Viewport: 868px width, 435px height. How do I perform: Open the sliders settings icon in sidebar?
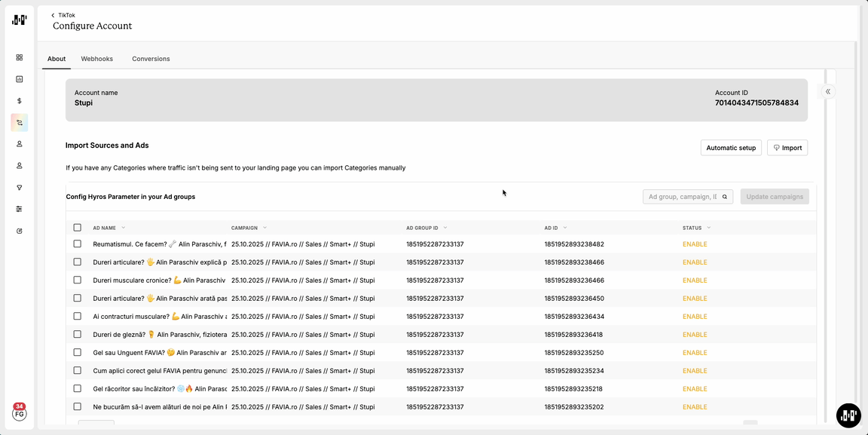tap(20, 209)
